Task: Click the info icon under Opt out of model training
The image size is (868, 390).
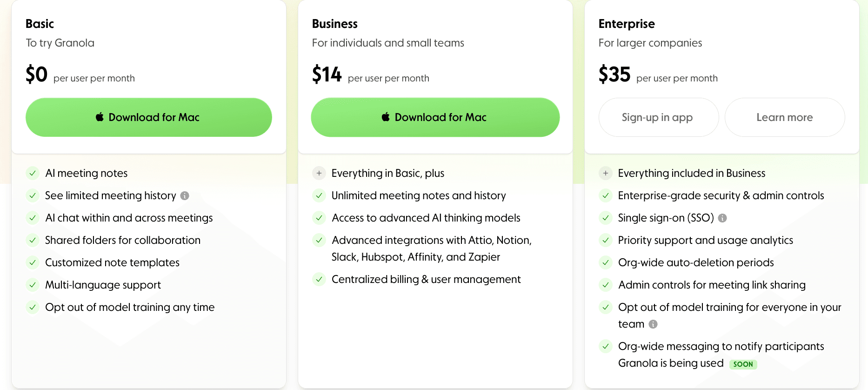Action: tap(653, 324)
